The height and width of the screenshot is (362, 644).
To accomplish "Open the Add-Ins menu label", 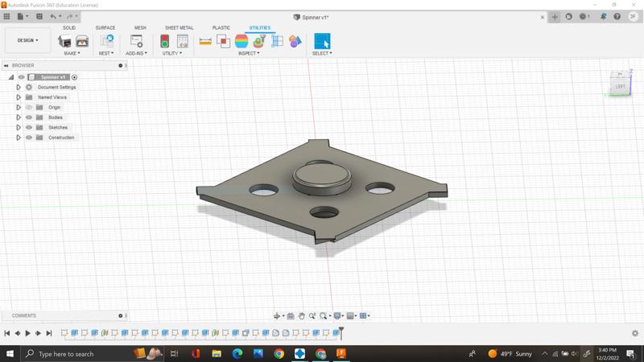I will pos(136,53).
